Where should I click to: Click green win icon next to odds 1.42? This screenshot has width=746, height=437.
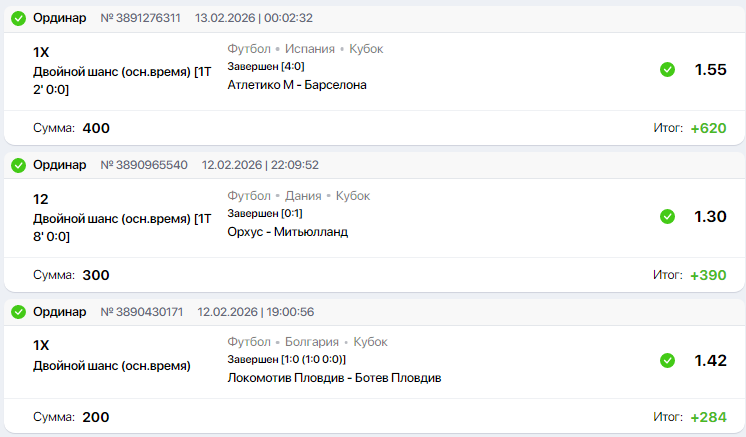point(667,361)
